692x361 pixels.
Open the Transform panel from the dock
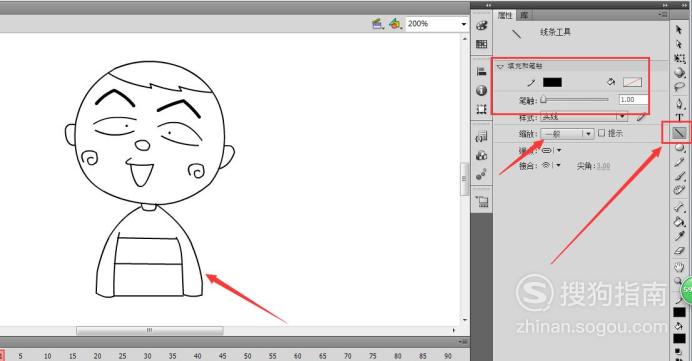click(x=481, y=109)
